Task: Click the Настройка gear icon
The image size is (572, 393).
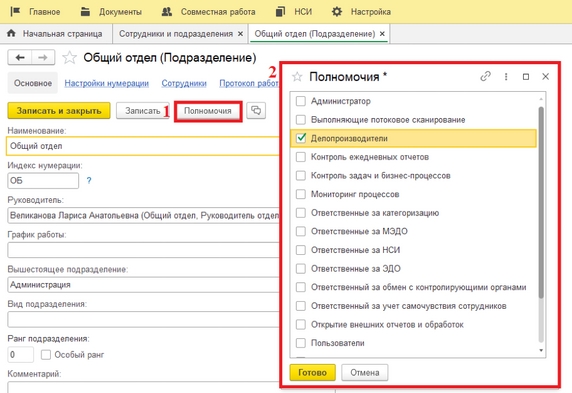Action: [x=337, y=12]
